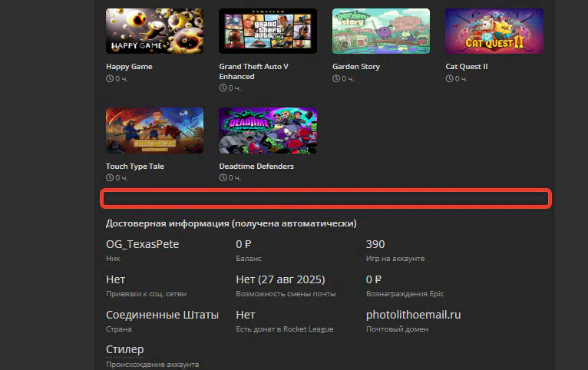Viewport: 588px width, 370px height.
Task: Open the Cat Quest II cover thumbnail
Action: click(494, 31)
